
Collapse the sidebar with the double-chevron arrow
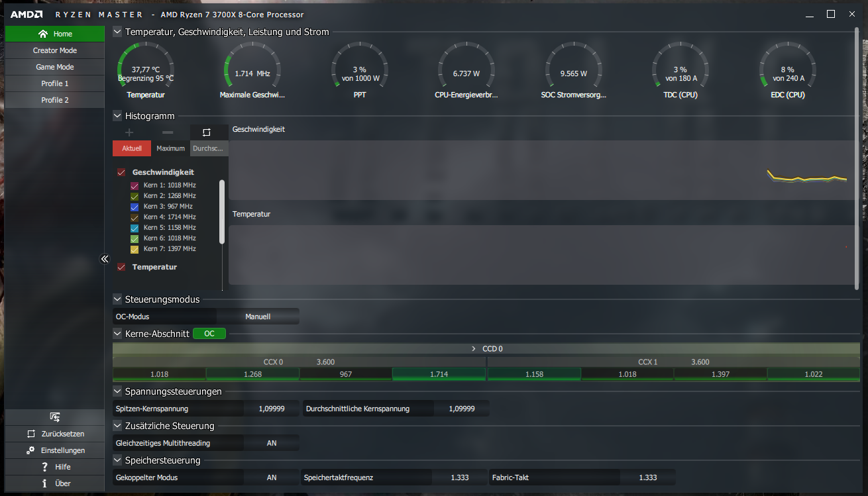click(104, 259)
